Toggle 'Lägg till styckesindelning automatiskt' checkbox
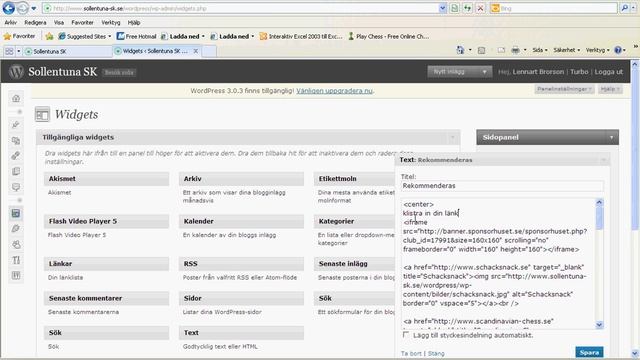The height and width of the screenshot is (360, 640). coord(406,335)
